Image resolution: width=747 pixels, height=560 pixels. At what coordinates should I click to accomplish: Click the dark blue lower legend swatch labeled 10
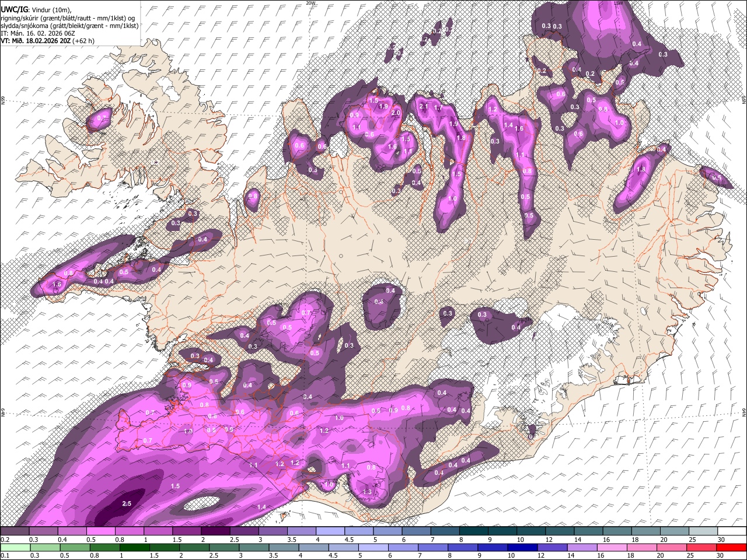[523, 547]
